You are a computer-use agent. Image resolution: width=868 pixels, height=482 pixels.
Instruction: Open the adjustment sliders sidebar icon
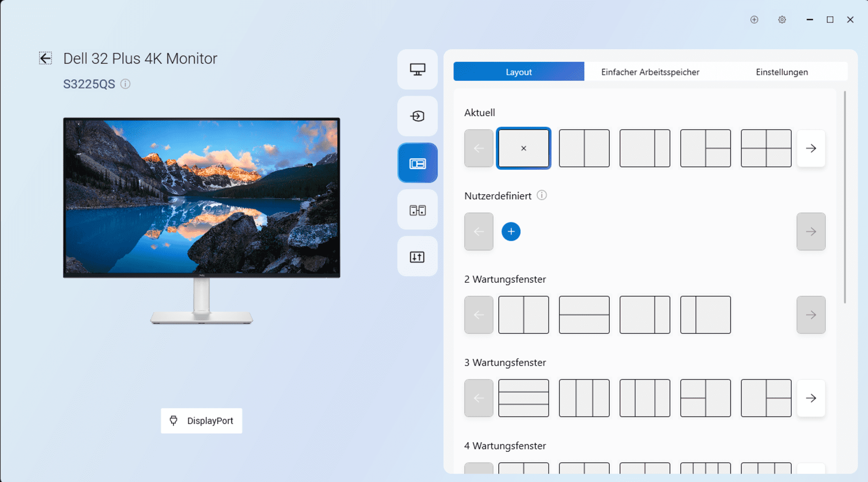coord(417,257)
